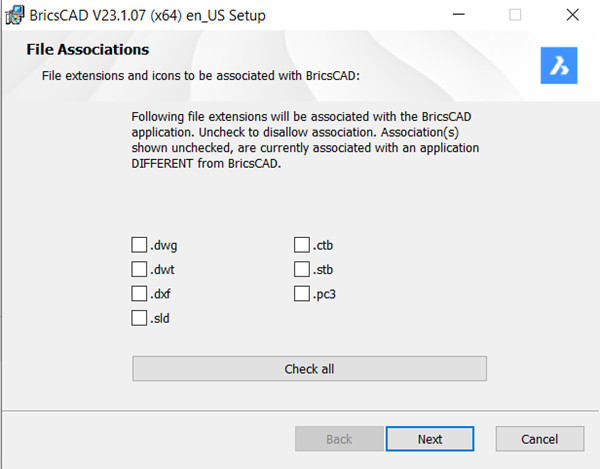Check the .dwt extension box
600x469 pixels.
click(139, 269)
